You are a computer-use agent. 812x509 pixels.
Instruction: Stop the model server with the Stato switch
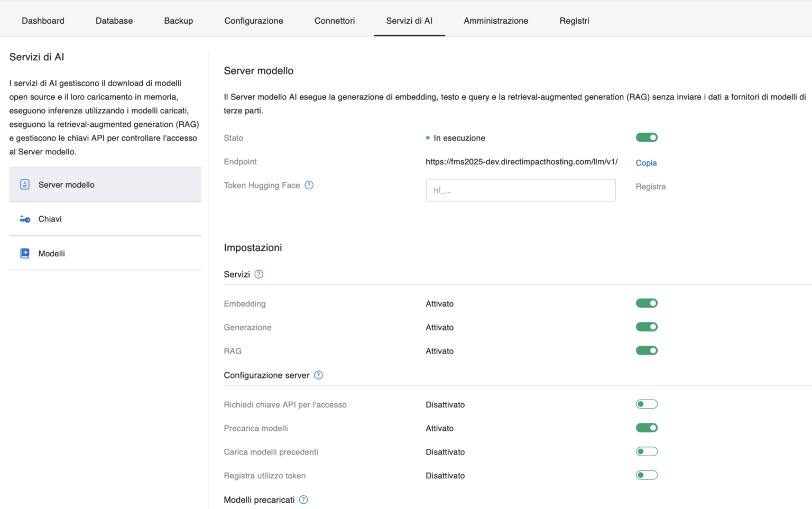click(647, 137)
